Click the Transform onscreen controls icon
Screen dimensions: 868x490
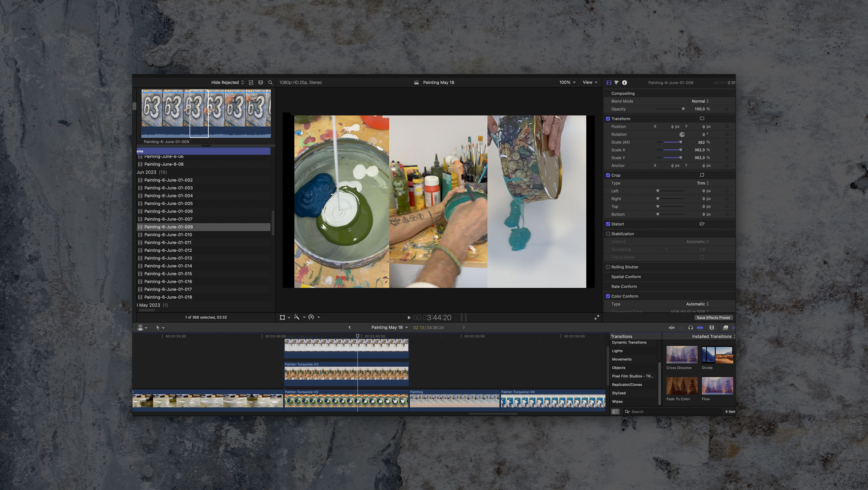click(x=702, y=118)
